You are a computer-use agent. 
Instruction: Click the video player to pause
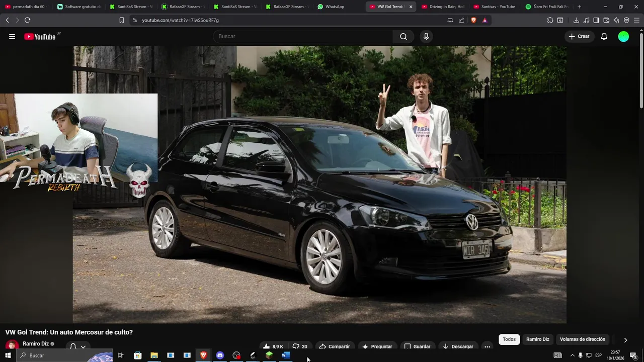[x=319, y=184]
